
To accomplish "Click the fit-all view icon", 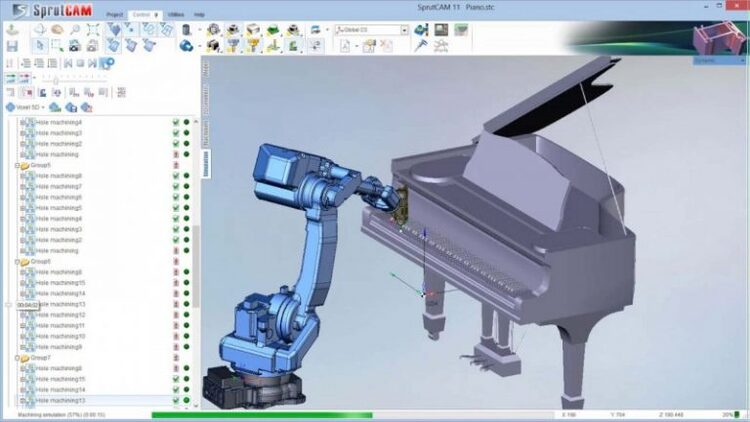I will click(x=94, y=29).
